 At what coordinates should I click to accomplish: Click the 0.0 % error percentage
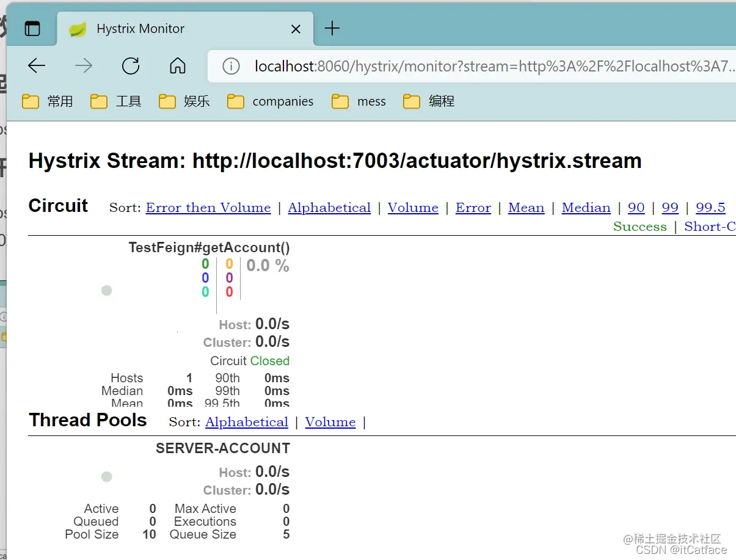[x=268, y=266]
